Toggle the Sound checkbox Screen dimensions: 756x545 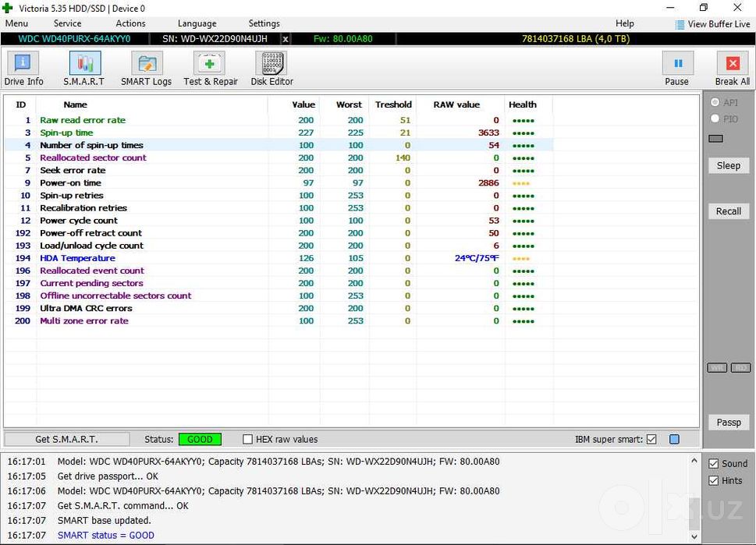(x=714, y=464)
